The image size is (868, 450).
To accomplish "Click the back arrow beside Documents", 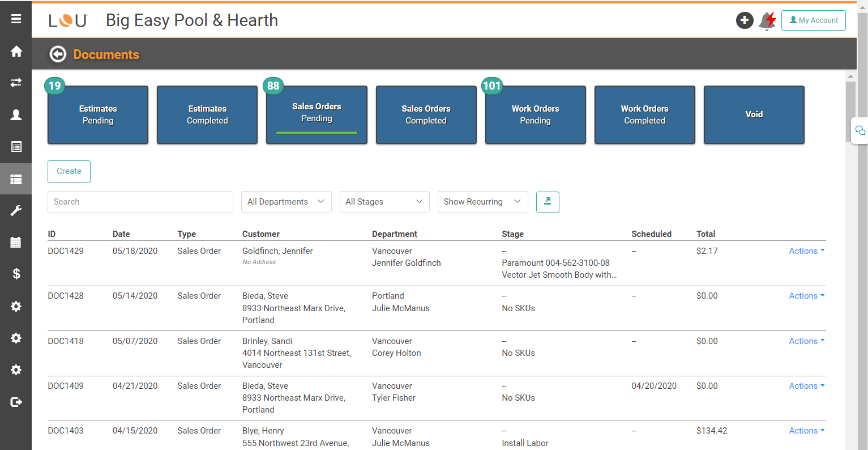I will coord(58,54).
